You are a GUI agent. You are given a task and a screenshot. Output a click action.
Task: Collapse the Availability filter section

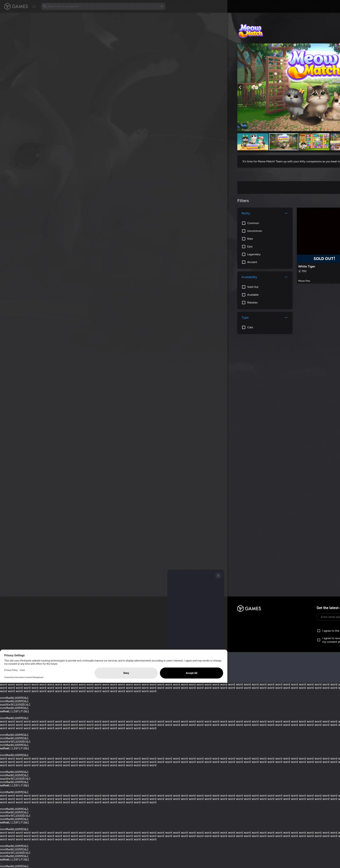[x=286, y=277]
